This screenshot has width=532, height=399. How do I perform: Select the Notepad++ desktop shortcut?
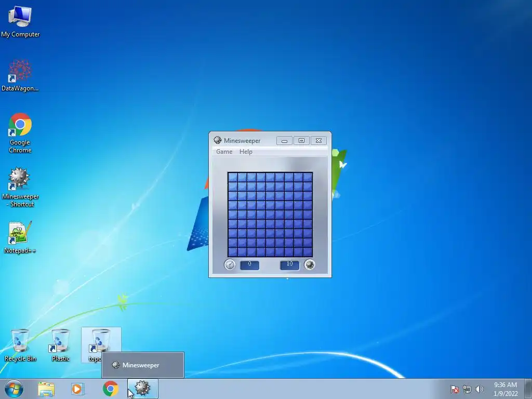[x=20, y=237]
